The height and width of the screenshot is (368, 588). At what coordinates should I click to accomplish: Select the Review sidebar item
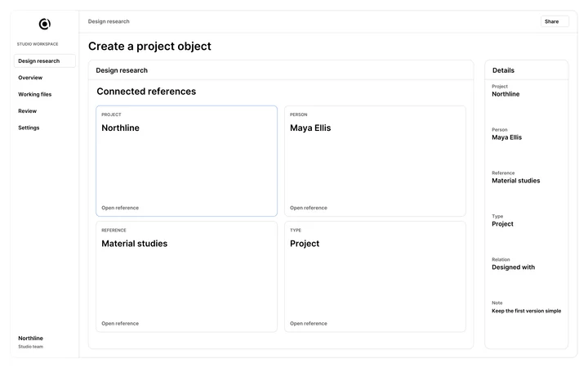click(28, 111)
